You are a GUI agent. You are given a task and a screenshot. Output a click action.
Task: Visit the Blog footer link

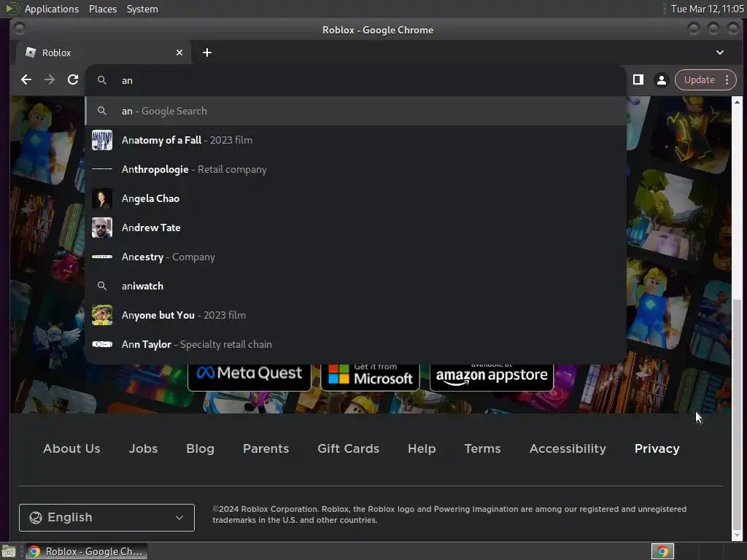(x=200, y=448)
